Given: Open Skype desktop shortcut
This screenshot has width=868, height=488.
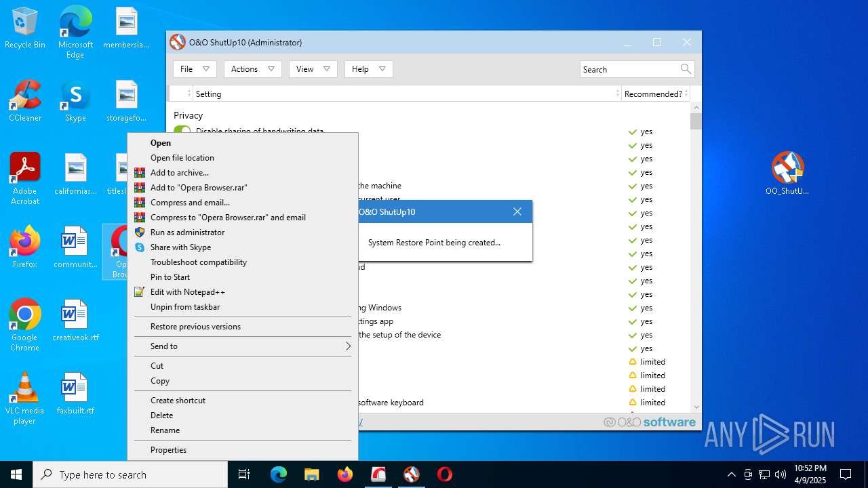Looking at the screenshot, I should point(75,102).
